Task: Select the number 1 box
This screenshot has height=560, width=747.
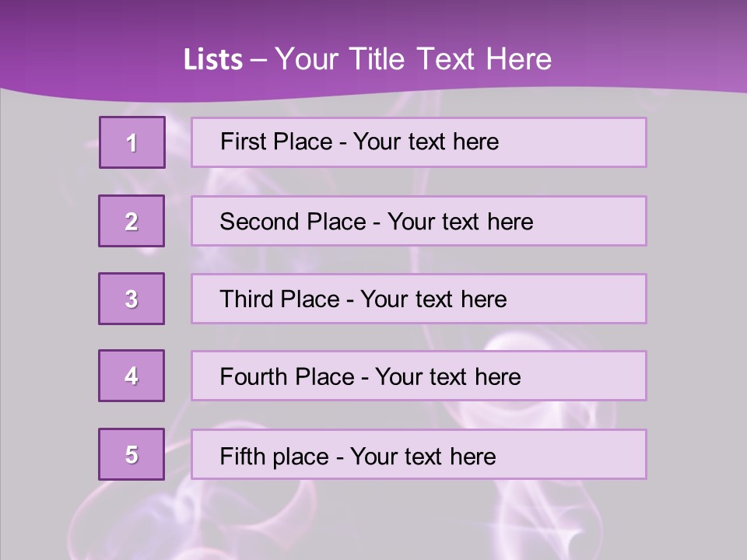Action: (x=132, y=142)
